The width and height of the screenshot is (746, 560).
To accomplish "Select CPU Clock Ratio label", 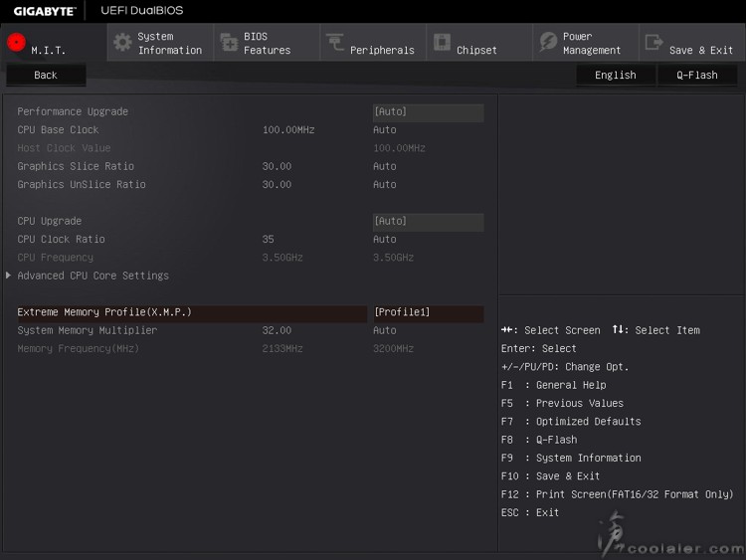I will click(x=61, y=240).
